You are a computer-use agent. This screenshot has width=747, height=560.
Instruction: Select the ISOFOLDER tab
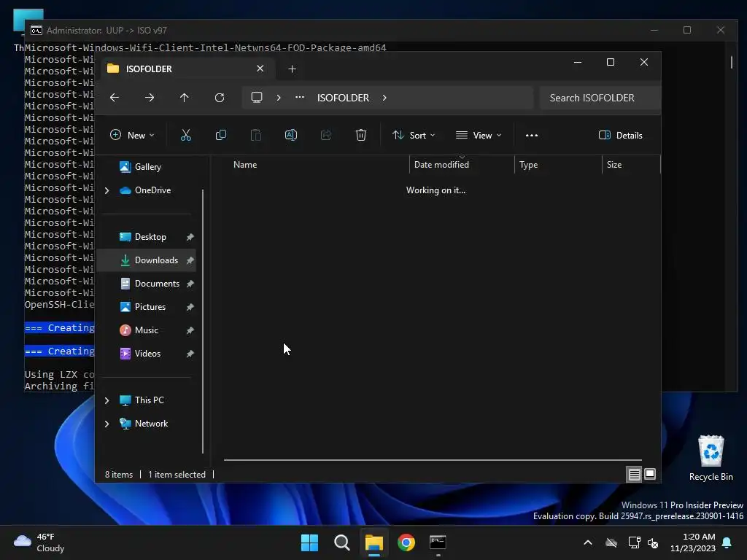tap(186, 69)
